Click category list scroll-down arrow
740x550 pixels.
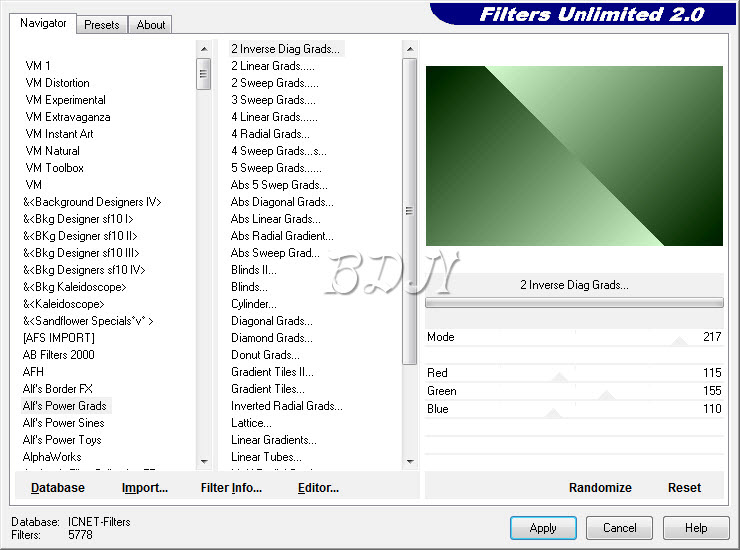tap(204, 462)
